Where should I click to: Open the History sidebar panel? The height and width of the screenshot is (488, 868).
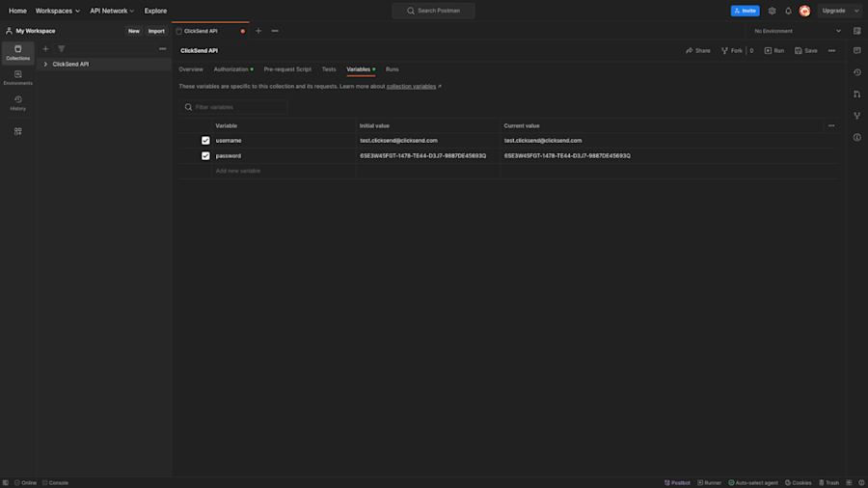[17, 103]
